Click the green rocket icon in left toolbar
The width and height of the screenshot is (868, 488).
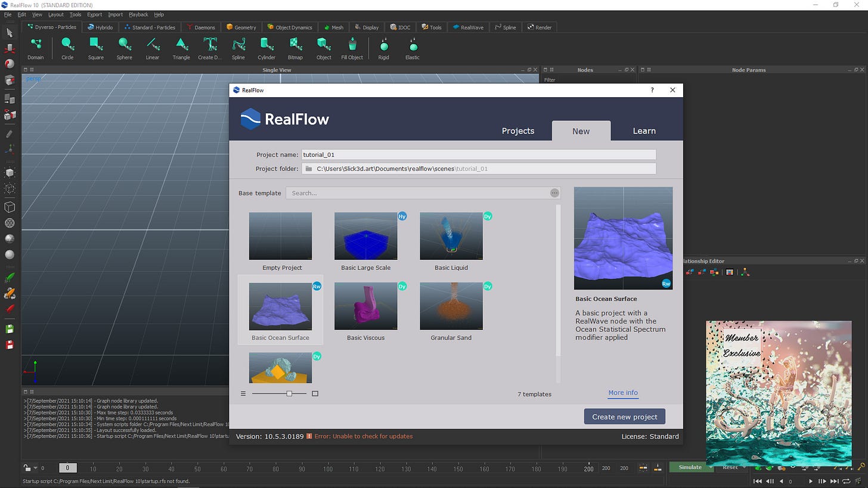pos(10,278)
